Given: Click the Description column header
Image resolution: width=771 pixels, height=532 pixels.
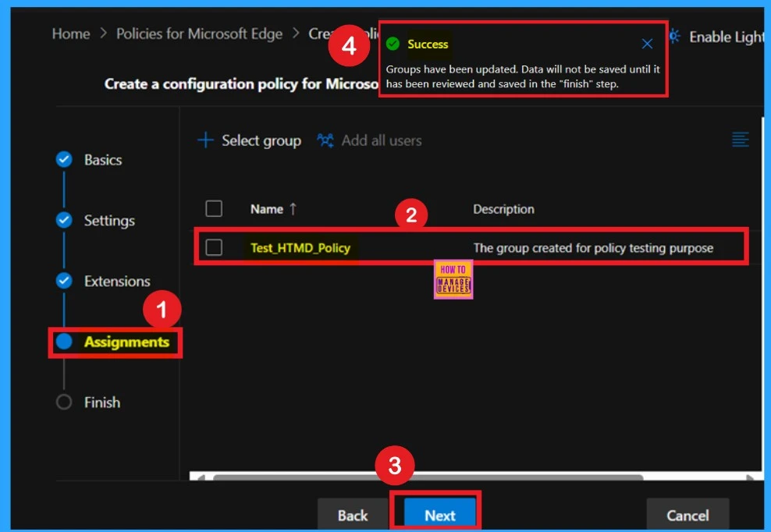Looking at the screenshot, I should [x=503, y=209].
